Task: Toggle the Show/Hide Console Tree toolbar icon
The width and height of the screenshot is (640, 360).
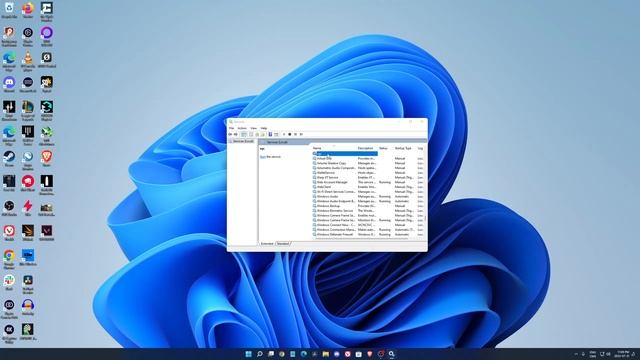Action: (x=244, y=134)
